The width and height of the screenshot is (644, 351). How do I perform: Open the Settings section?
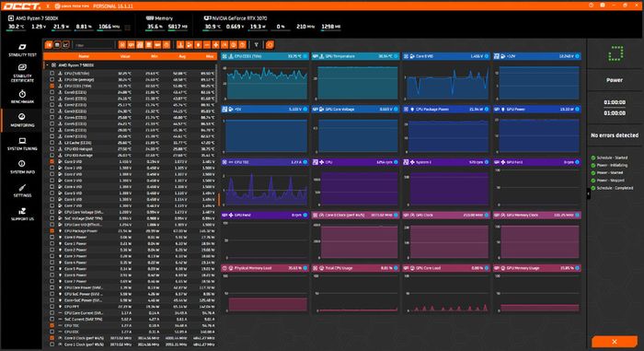(22, 191)
